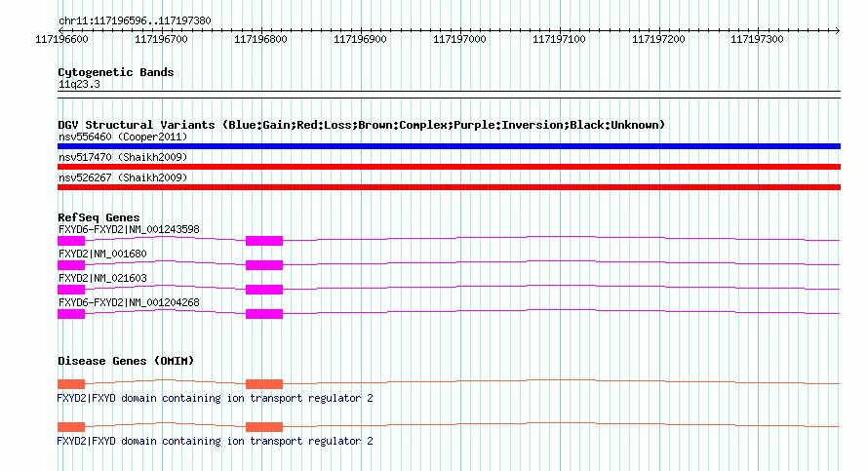Click the blue gain bar for nsv556460
868x471 pixels.
449,146
